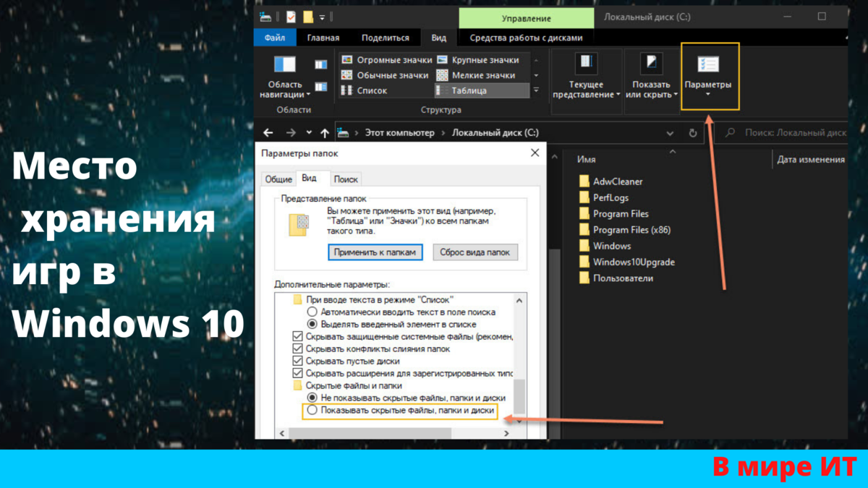Go up one folder level arrow
Viewport: 868px width, 488px height.
click(x=325, y=133)
